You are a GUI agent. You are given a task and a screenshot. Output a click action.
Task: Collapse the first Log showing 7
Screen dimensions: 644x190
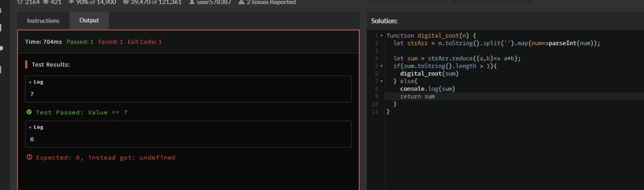pyautogui.click(x=36, y=82)
